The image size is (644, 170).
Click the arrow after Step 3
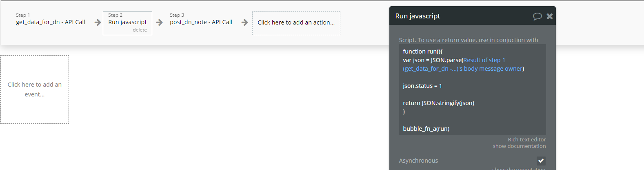[245, 22]
